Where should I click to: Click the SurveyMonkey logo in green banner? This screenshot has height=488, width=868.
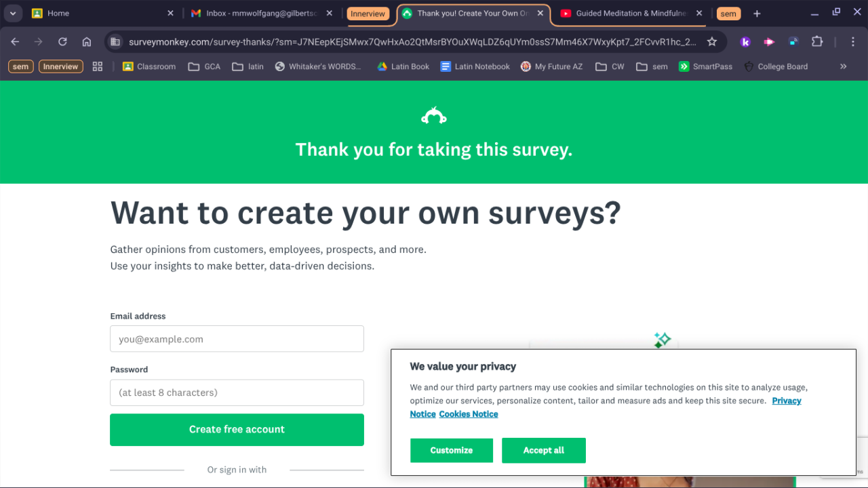[x=434, y=117]
